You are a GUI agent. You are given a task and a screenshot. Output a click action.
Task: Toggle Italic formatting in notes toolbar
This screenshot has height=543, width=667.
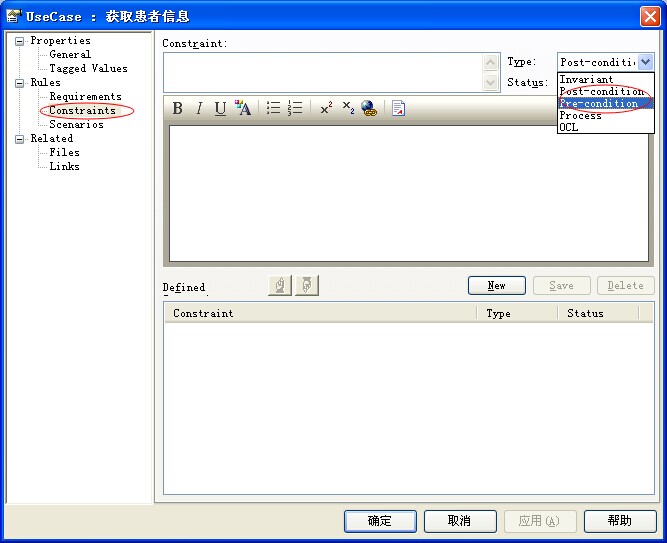(199, 109)
